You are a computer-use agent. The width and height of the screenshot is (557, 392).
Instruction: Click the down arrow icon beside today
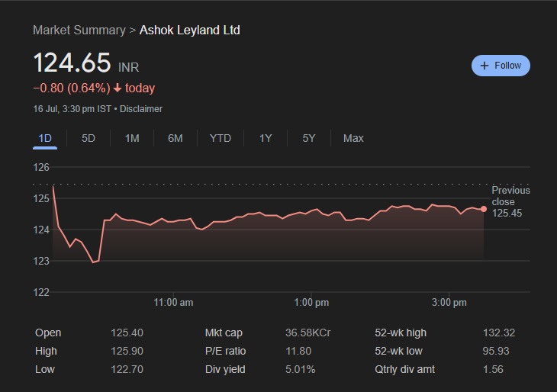point(118,88)
